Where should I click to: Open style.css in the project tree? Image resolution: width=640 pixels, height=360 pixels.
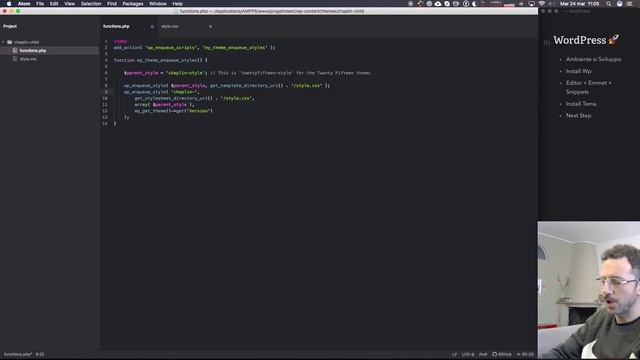pyautogui.click(x=28, y=59)
